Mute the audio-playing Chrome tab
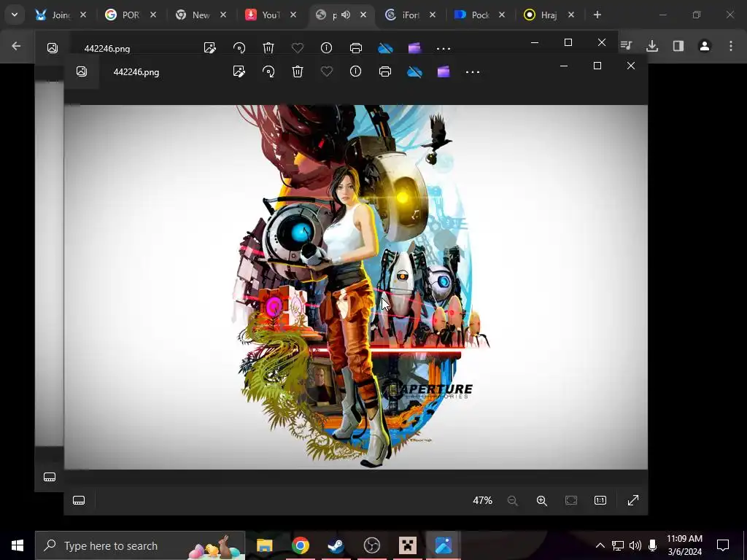Screen dimensions: 747x560 pyautogui.click(x=346, y=15)
